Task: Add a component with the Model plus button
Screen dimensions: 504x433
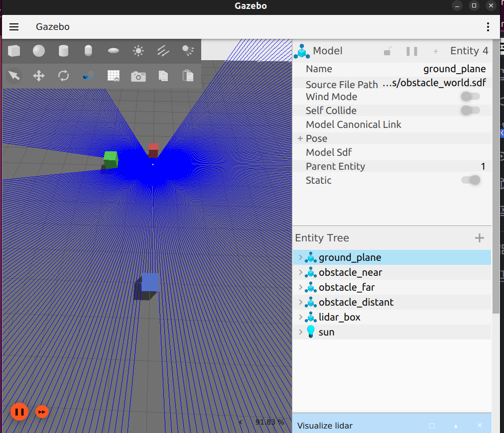Action: click(x=436, y=51)
